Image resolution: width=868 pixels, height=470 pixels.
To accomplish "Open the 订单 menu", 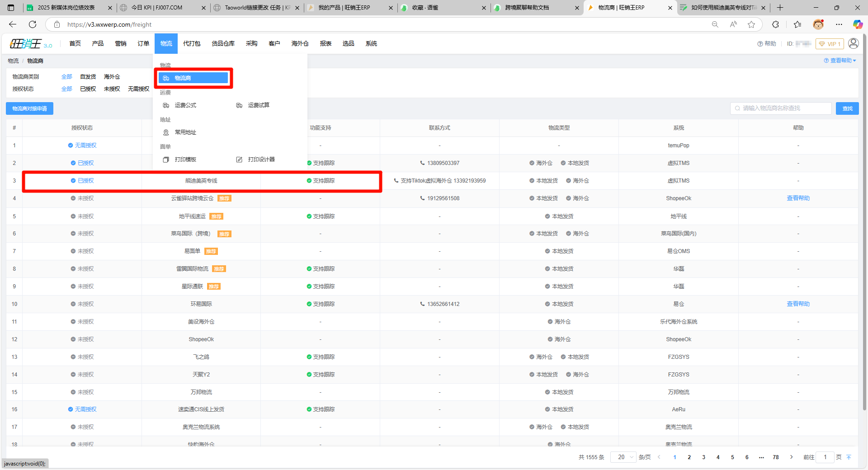I will click(143, 44).
